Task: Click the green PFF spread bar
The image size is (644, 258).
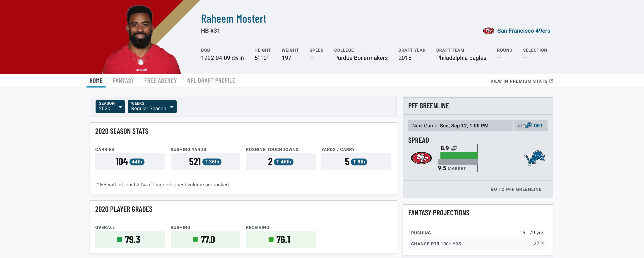Action: pyautogui.click(x=459, y=155)
